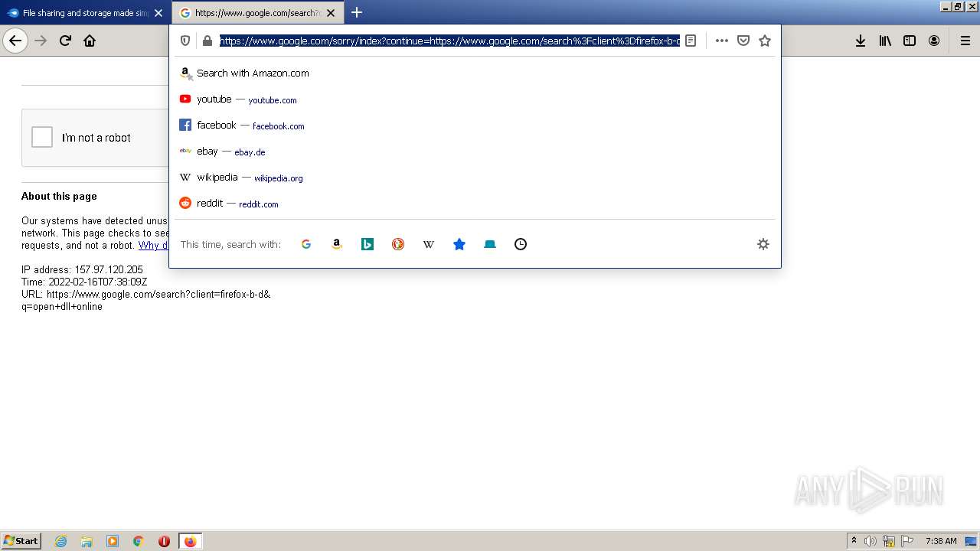Click the forward navigation arrow

[x=41, y=41]
